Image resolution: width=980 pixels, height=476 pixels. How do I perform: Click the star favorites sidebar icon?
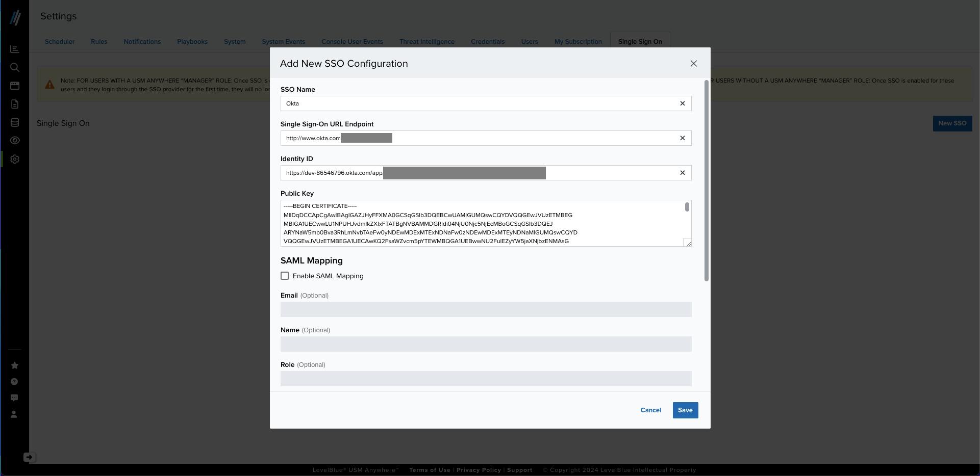point(14,365)
